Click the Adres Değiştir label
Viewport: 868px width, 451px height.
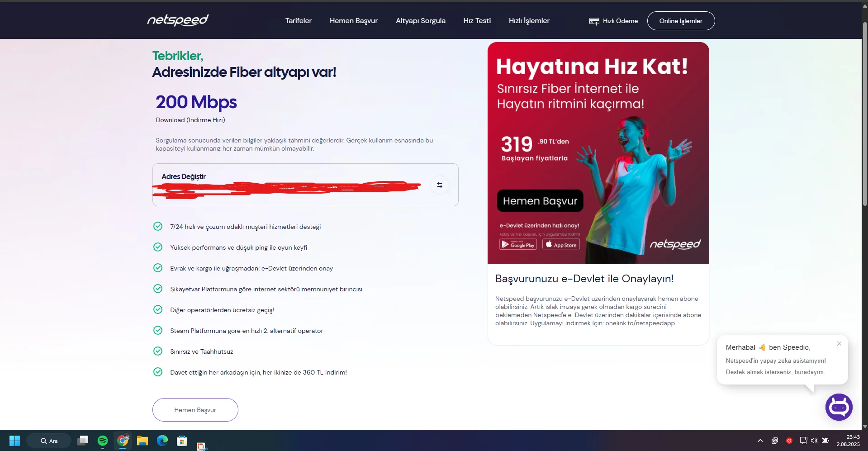coord(184,176)
